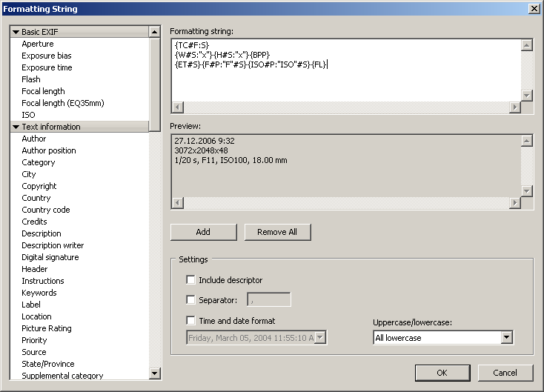Click the Add button
544x392 pixels.
click(x=203, y=232)
